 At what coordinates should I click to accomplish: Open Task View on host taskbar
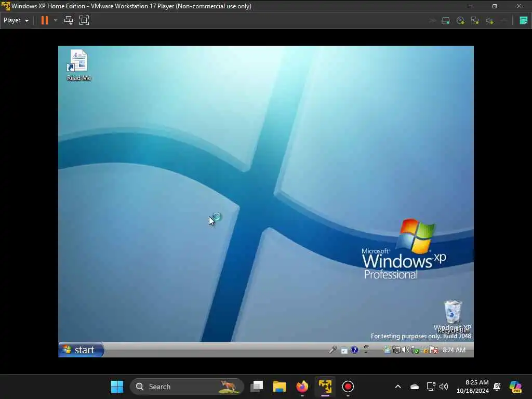tap(257, 387)
